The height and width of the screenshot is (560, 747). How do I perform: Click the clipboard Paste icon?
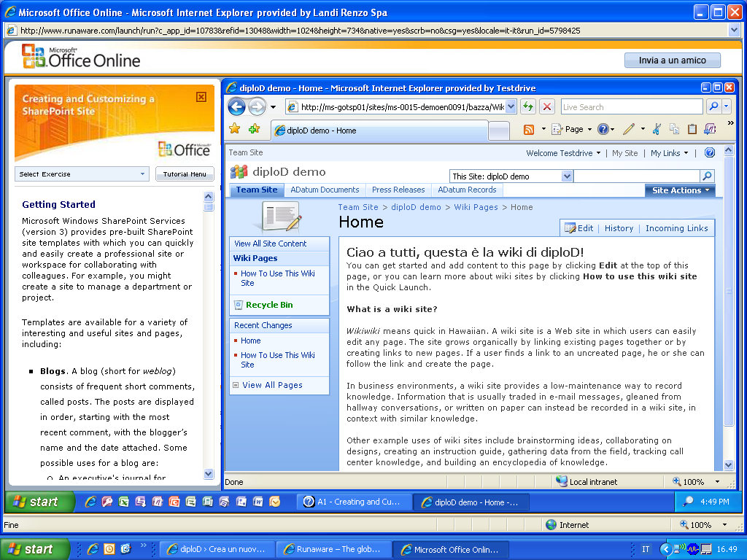click(692, 129)
